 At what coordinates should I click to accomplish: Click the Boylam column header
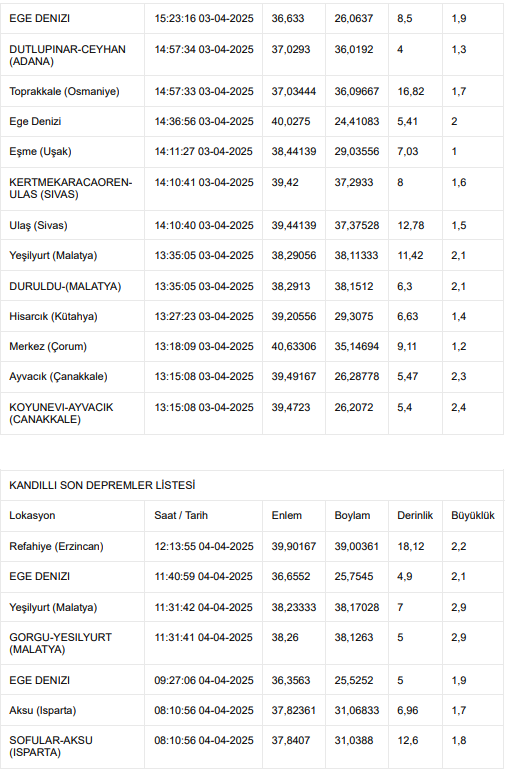352,515
